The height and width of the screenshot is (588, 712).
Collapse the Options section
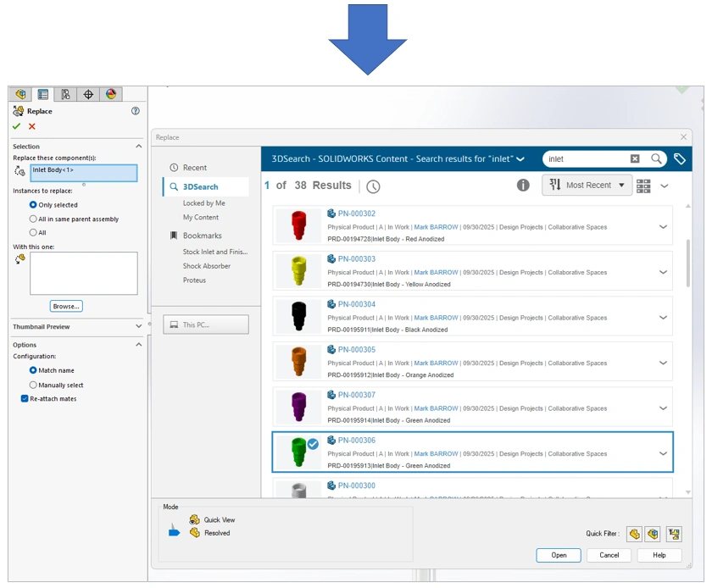(x=138, y=345)
